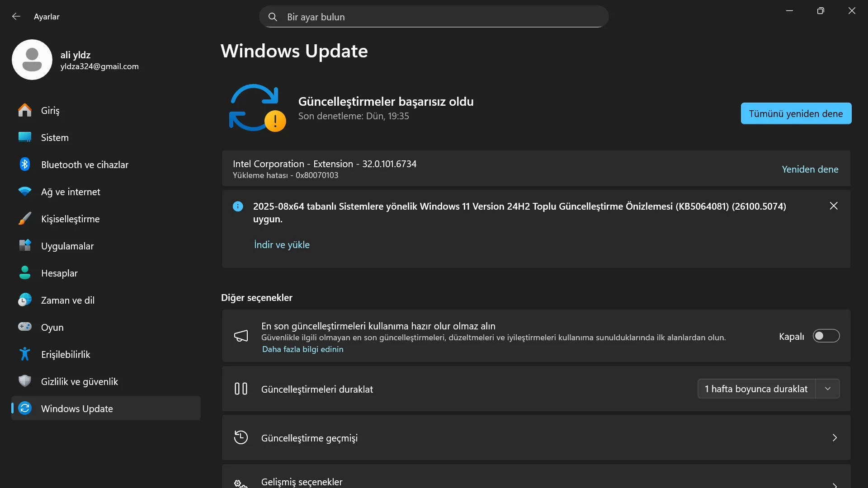Screen dimensions: 868x488
Task: Click the Ağ ve internet Wi-Fi icon
Action: point(25,192)
